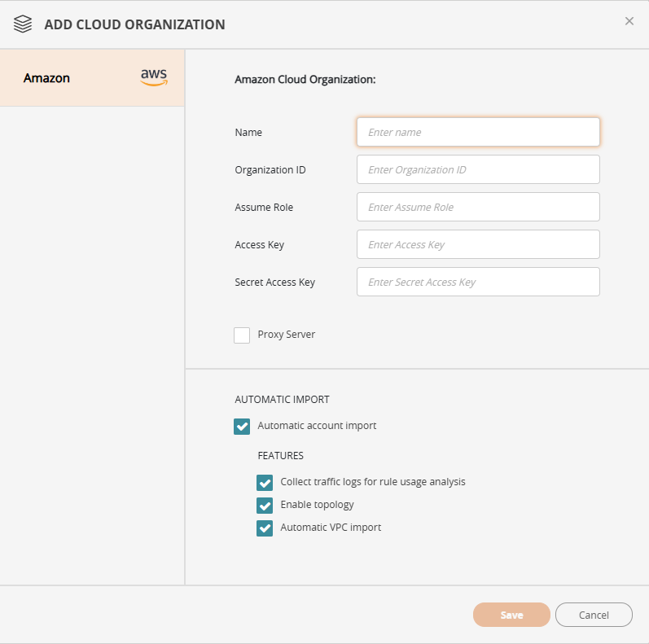Uncheck the Automatic account import checkbox
The width and height of the screenshot is (649, 644).
tap(242, 427)
